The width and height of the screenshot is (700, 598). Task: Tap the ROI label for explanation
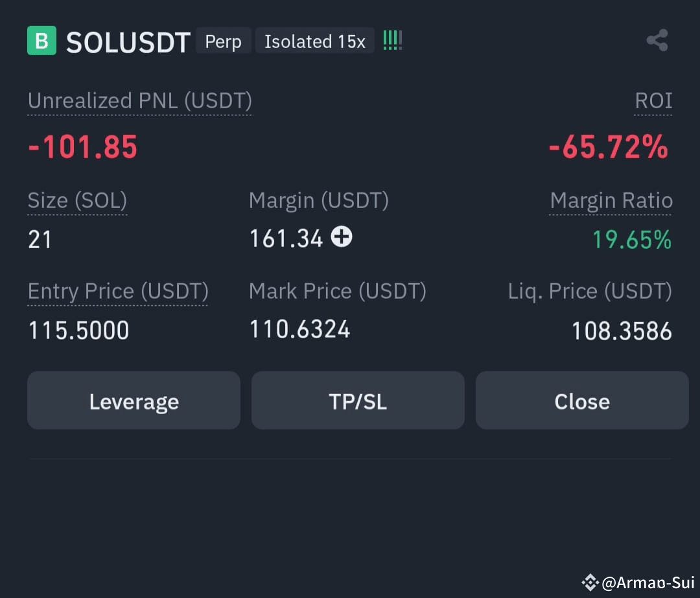click(x=653, y=101)
